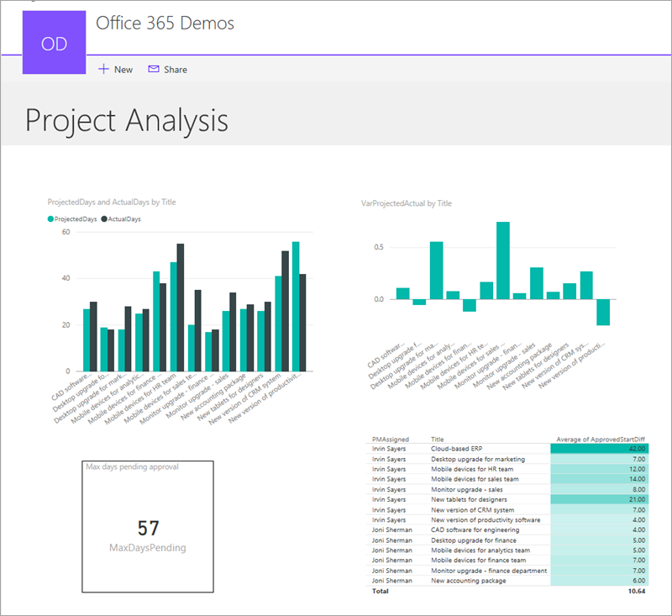The image size is (672, 616).
Task: Click the 6.00 value cell
Action: tap(600, 581)
